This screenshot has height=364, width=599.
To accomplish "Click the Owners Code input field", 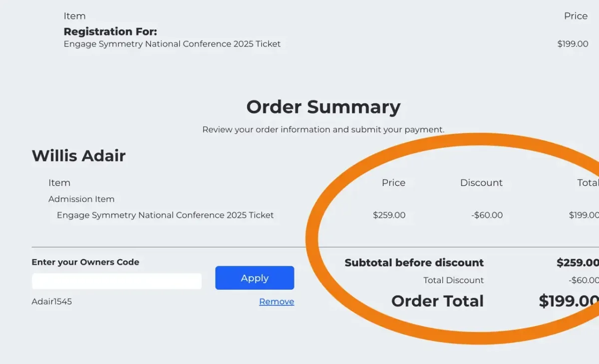I will 116,281.
